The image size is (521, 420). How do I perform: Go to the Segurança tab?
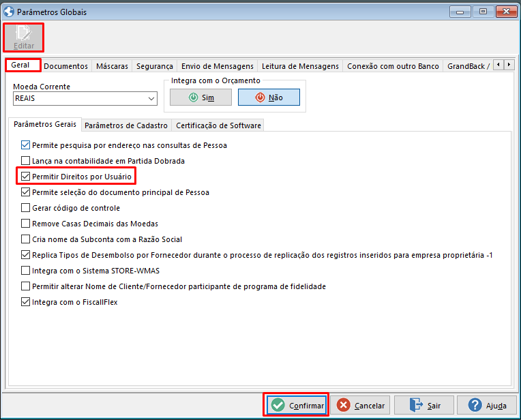click(x=155, y=66)
